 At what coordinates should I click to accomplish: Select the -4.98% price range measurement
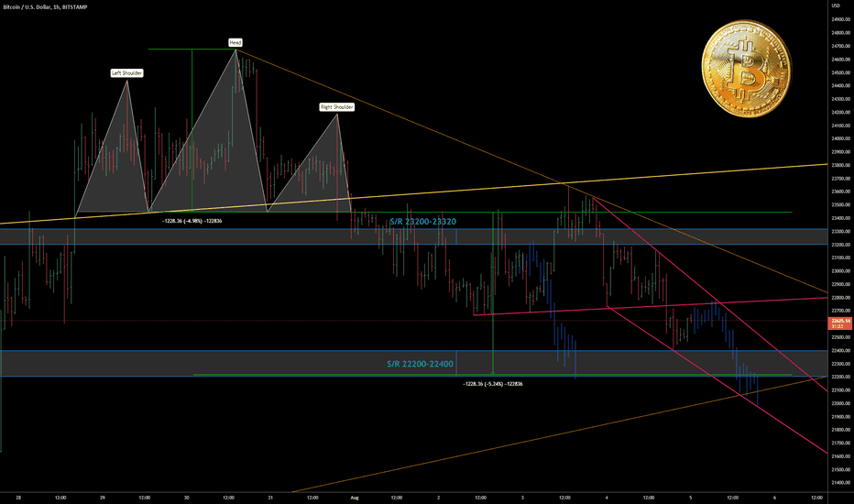point(192,221)
